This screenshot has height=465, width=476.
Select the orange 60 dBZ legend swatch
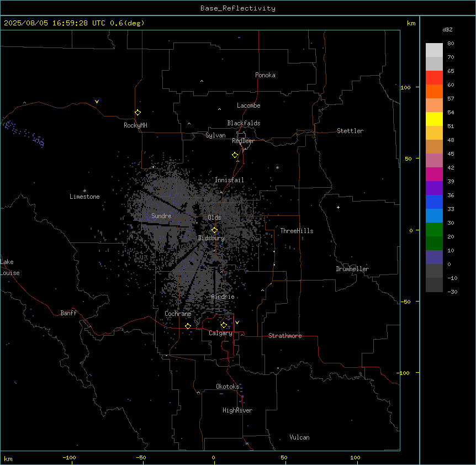[x=434, y=91]
